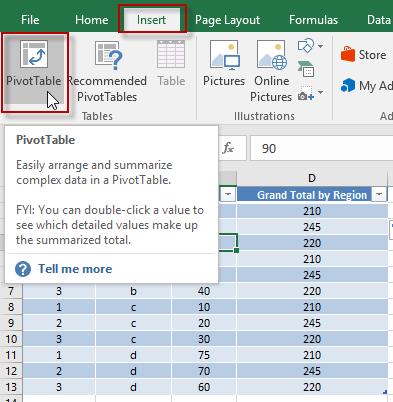393x402 pixels.
Task: Select row 7 header
Action: (x=11, y=291)
